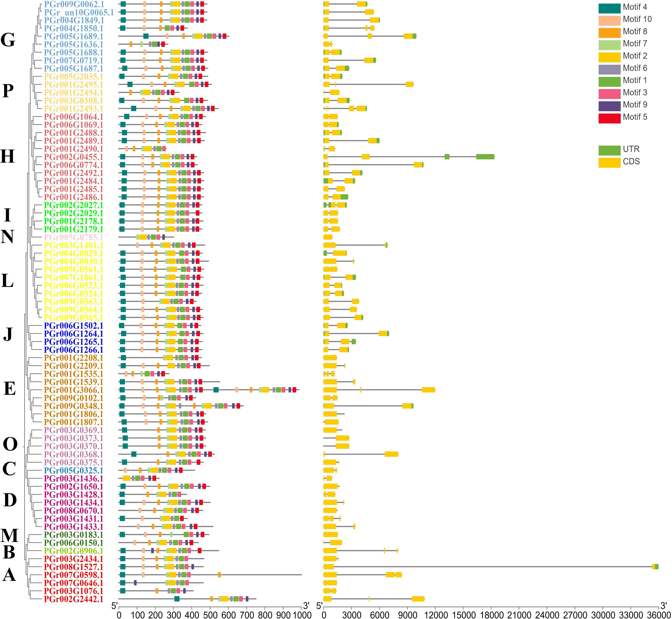Click second teal Motif 4 of PGr001G3066.1
Image resolution: width=672 pixels, height=619 pixels.
click(x=216, y=390)
